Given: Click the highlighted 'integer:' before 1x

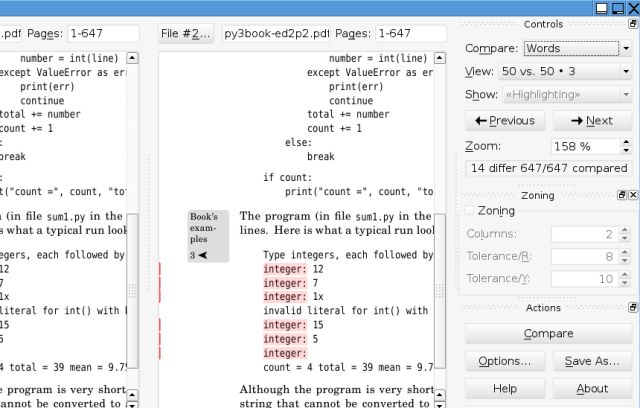Looking at the screenshot, I should (x=284, y=297).
